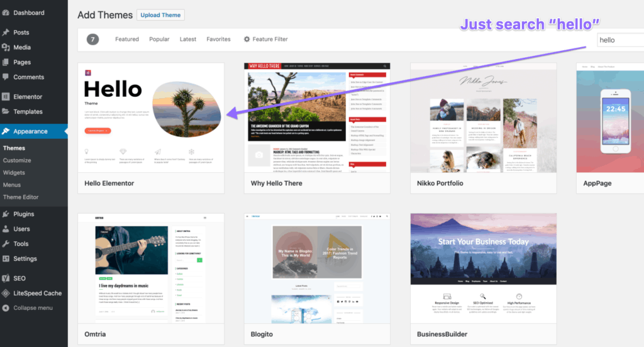Select the Hello Elementor theme thumbnail
This screenshot has height=347, width=644.
151,118
